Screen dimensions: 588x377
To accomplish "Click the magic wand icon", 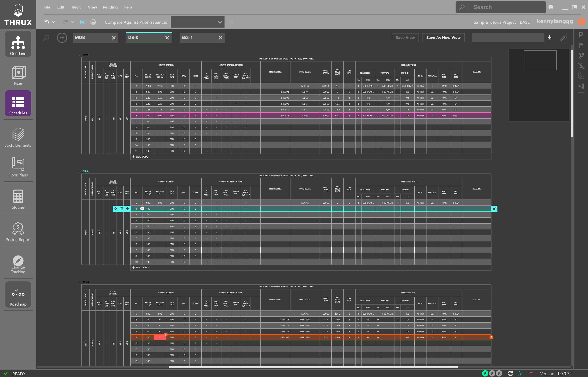I will click(564, 38).
